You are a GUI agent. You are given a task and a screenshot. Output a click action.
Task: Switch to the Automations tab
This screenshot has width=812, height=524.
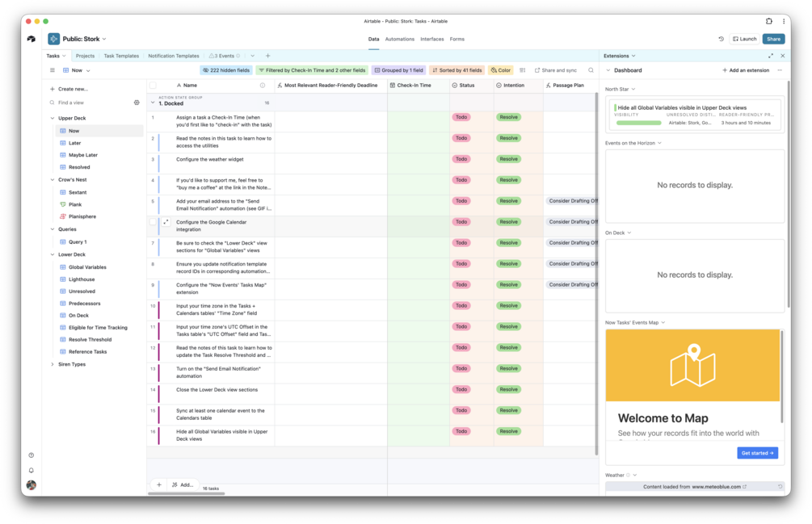400,40
